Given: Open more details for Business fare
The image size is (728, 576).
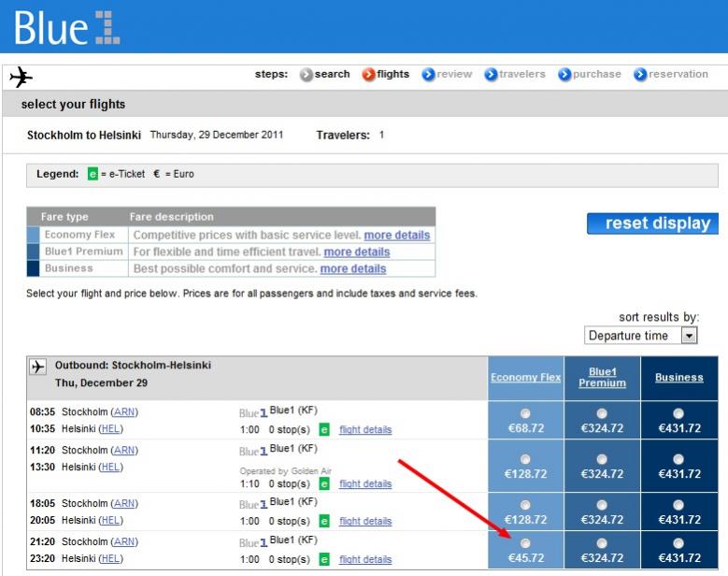Looking at the screenshot, I should click(x=352, y=268).
